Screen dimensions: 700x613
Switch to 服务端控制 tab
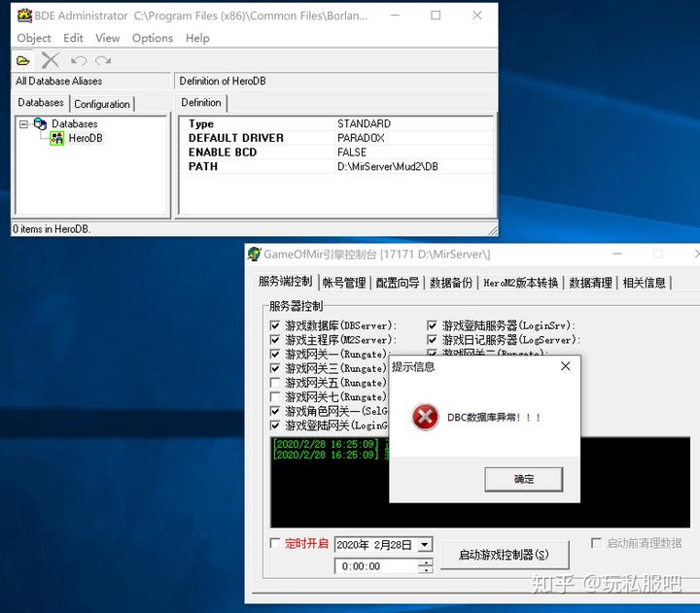click(x=285, y=282)
